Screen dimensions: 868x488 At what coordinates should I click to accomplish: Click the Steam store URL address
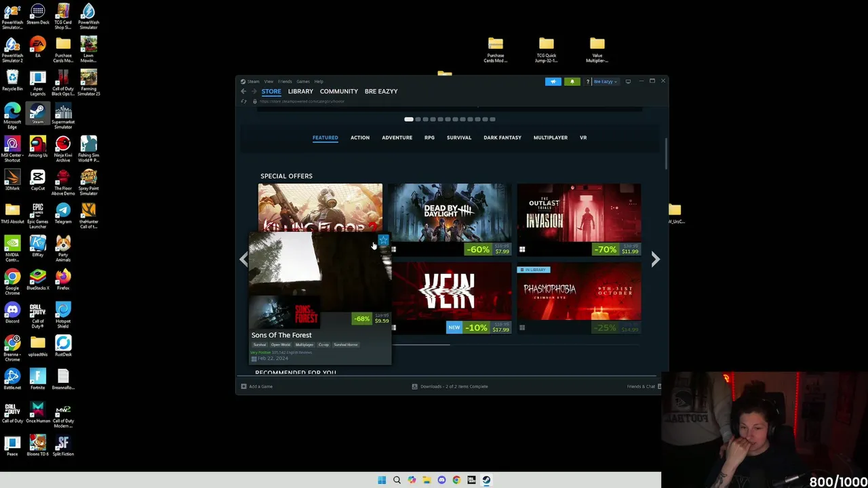point(302,102)
